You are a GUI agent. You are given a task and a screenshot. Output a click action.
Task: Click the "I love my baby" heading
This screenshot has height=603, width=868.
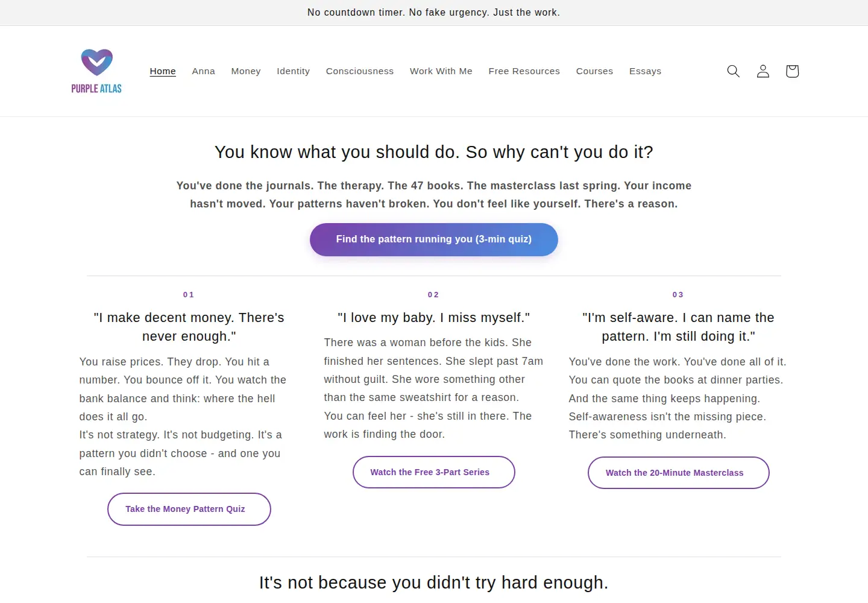click(x=434, y=318)
